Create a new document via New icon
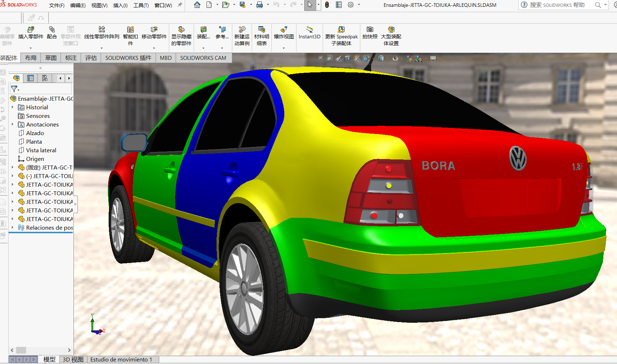 click(x=209, y=5)
